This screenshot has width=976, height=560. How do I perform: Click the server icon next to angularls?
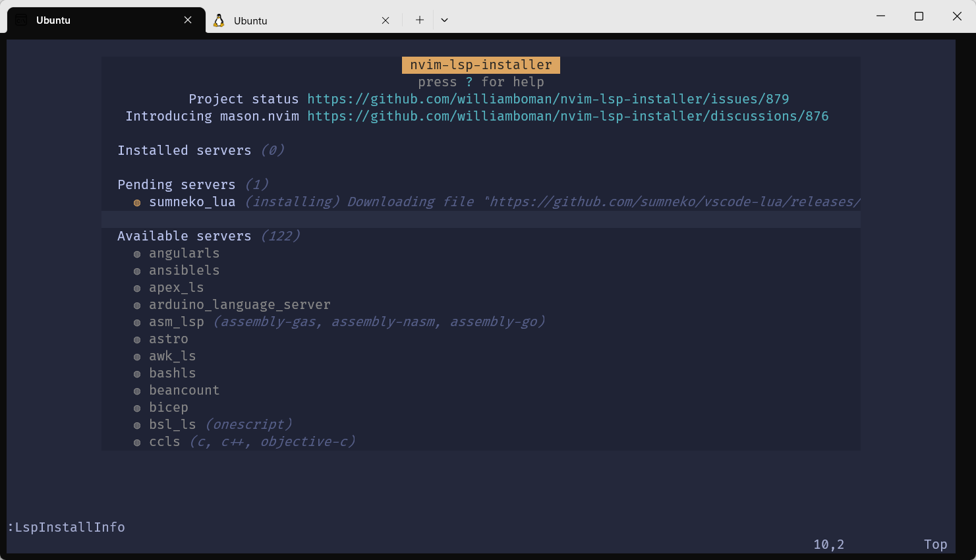click(x=136, y=253)
